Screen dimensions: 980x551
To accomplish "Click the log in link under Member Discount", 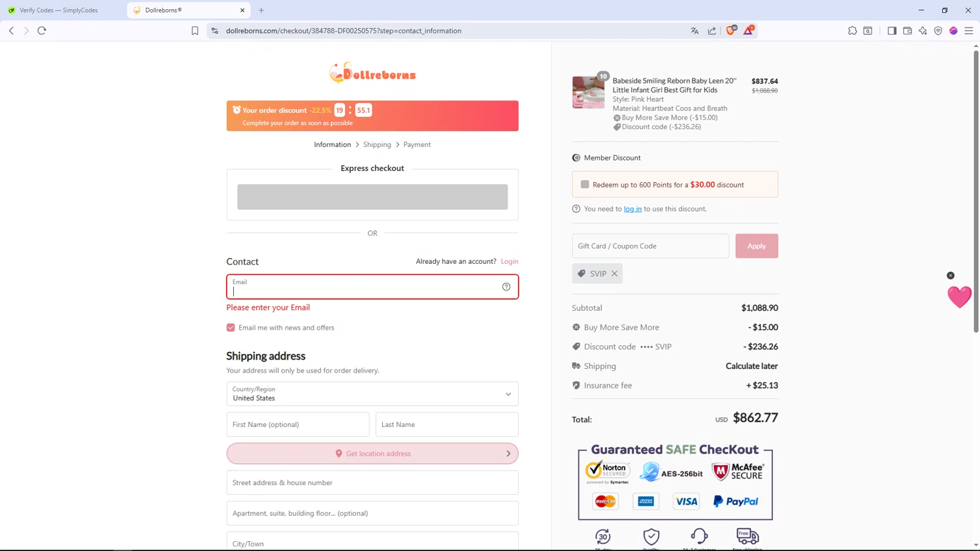I will pyautogui.click(x=632, y=209).
